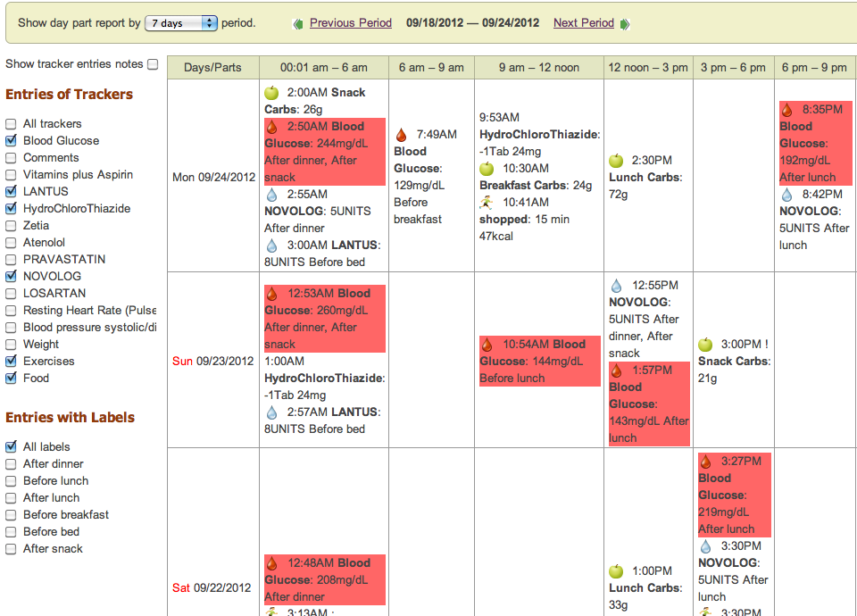Click the insulin drop icon at 2:55AM NOVOLOG

coord(271,195)
